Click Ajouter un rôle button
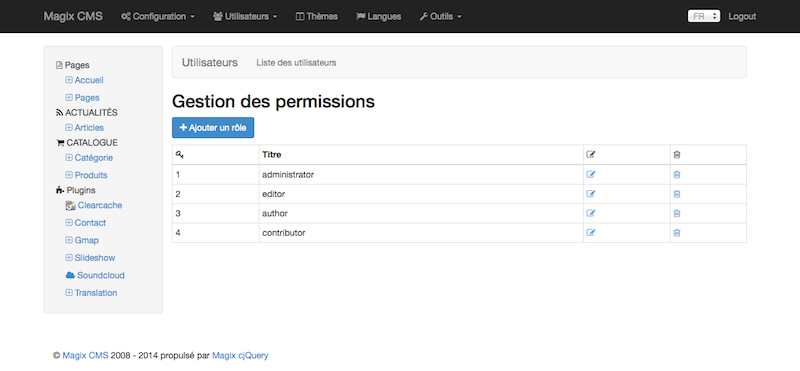 [x=213, y=128]
